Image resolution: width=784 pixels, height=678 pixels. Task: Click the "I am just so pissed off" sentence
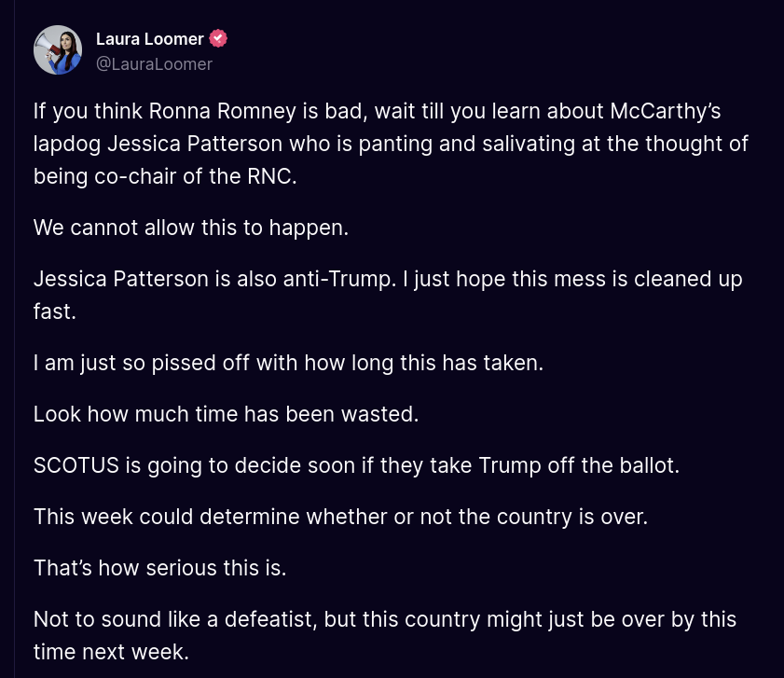[288, 363]
